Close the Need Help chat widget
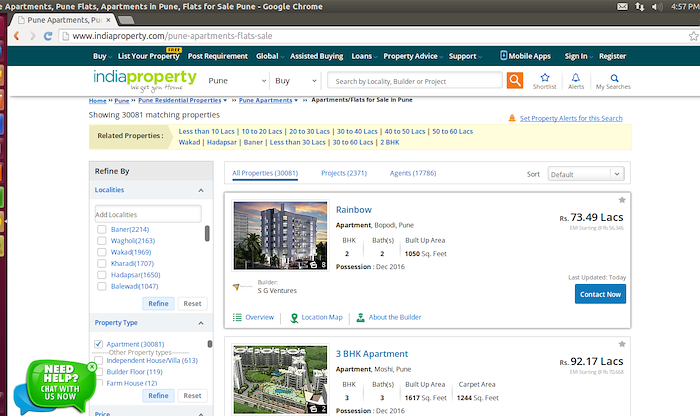The image size is (700, 416). (x=92, y=367)
